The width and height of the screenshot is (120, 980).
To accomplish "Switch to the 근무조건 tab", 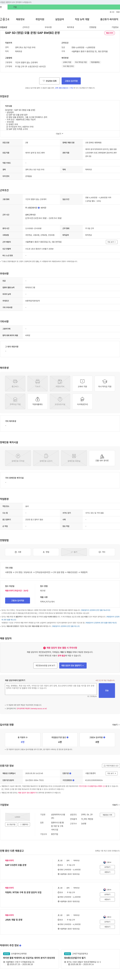I will tap(26, 27).
